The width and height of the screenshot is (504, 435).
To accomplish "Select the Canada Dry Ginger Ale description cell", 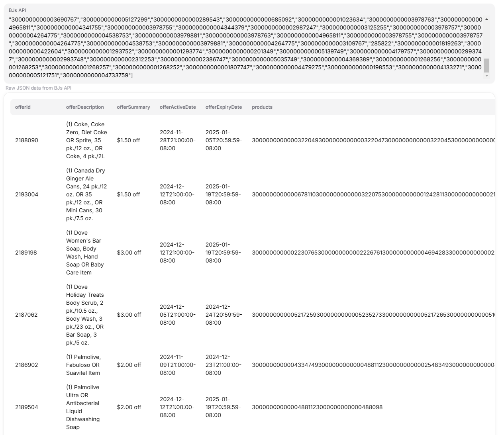I will pos(86,194).
